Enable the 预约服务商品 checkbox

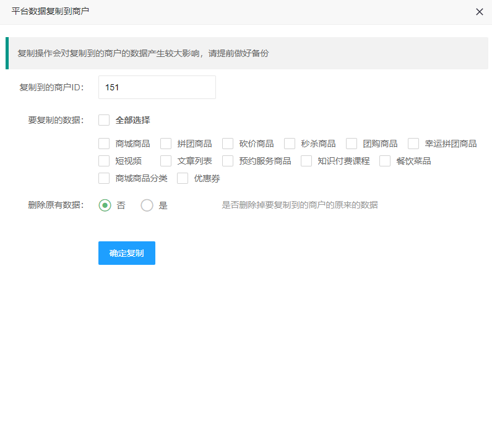coord(228,161)
